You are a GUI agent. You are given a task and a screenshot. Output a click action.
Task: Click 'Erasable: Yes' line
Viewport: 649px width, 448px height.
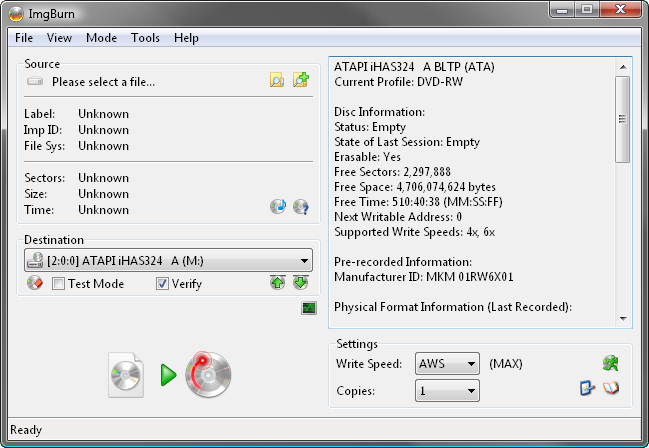[368, 157]
